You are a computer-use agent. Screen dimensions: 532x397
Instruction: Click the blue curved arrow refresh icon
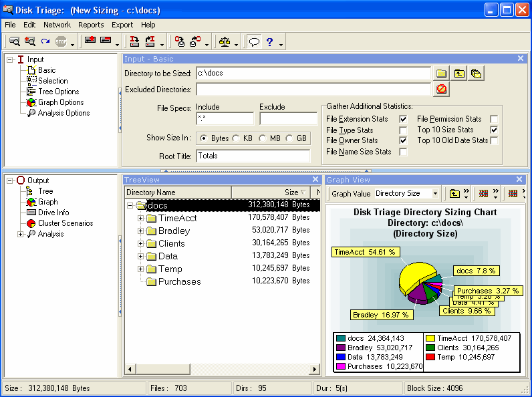coord(45,41)
